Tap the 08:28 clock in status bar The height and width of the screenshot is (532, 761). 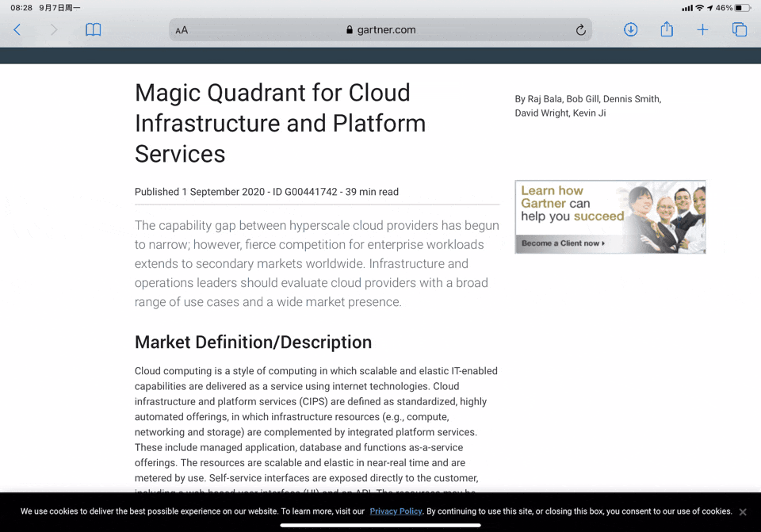click(21, 8)
